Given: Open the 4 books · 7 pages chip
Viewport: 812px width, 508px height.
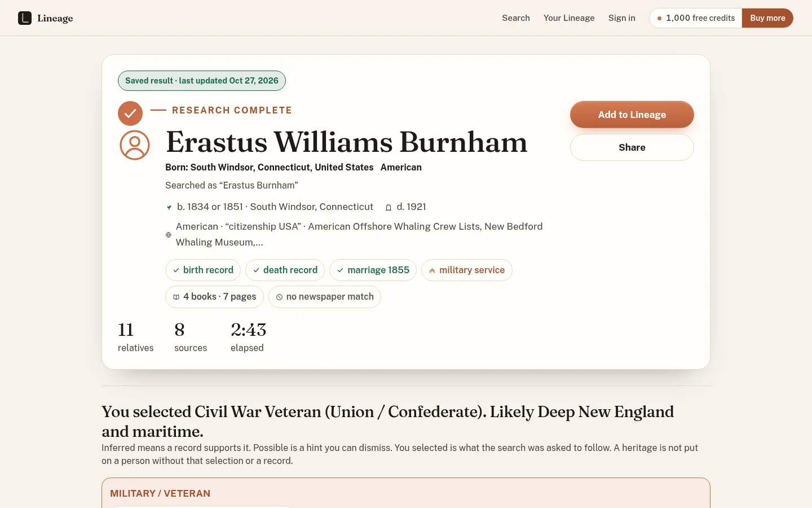Looking at the screenshot, I should pyautogui.click(x=214, y=296).
